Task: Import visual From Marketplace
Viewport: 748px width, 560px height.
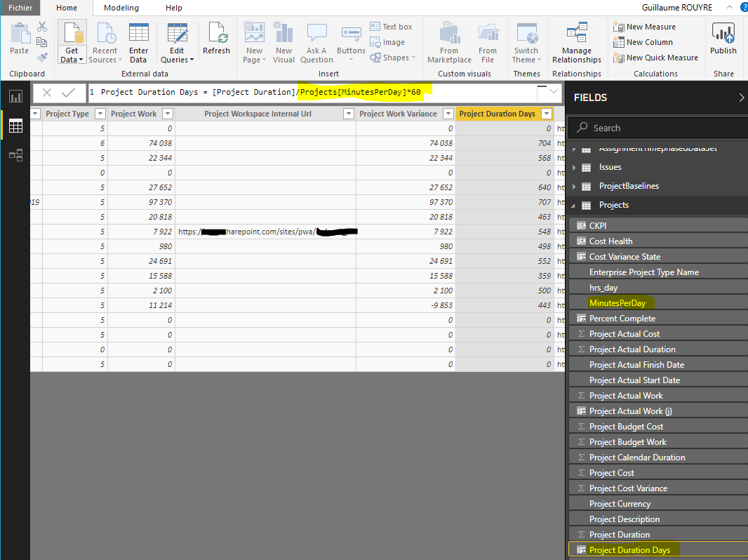Action: pyautogui.click(x=449, y=42)
